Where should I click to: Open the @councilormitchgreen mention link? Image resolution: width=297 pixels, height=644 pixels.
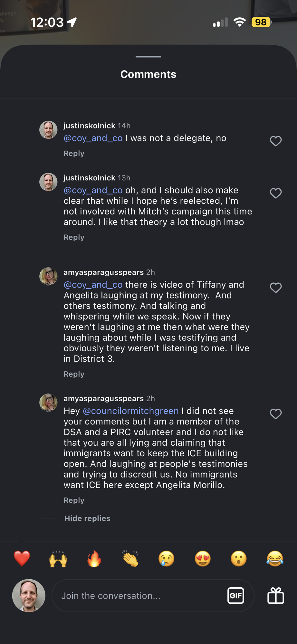click(130, 411)
